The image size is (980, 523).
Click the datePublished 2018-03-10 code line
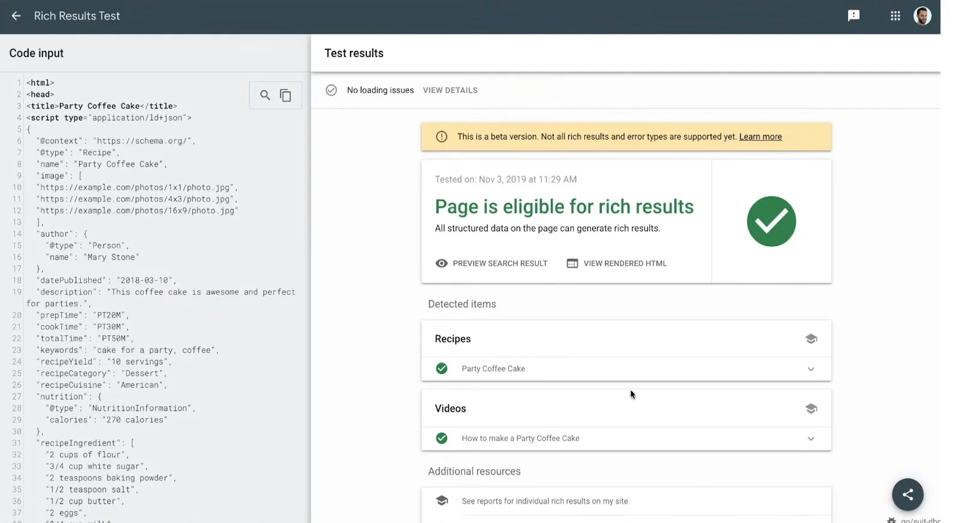(106, 280)
